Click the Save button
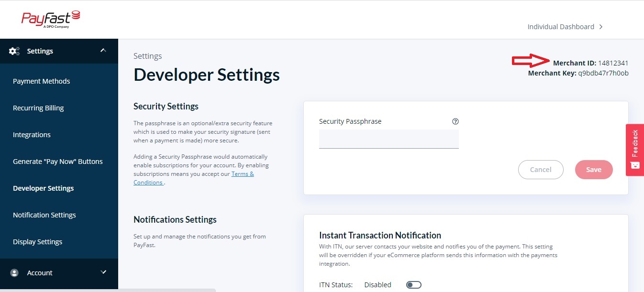The image size is (644, 292). pos(594,170)
